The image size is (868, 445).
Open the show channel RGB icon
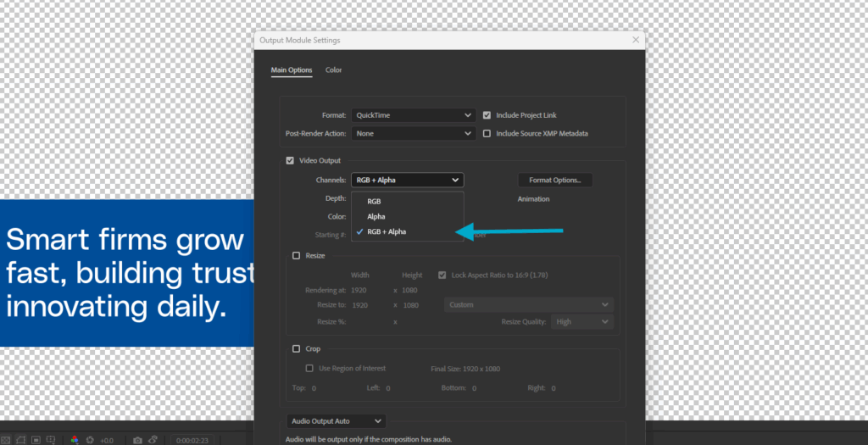click(x=75, y=440)
